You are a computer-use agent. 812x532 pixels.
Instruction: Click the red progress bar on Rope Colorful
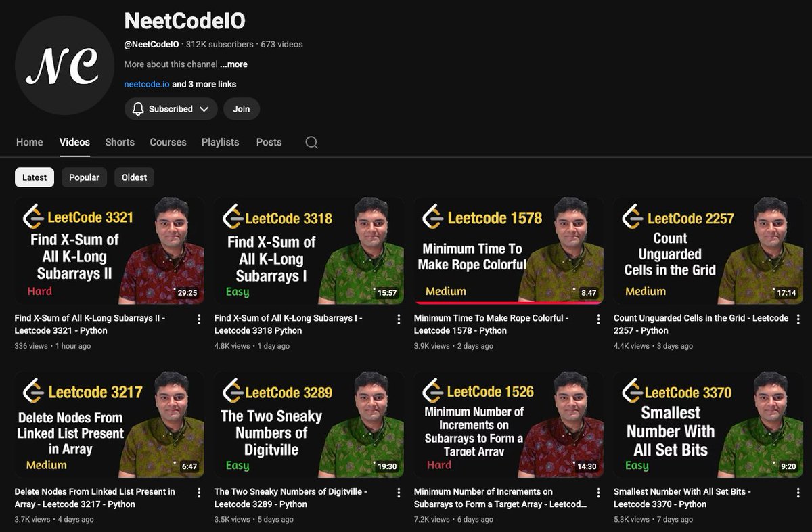coord(508,302)
